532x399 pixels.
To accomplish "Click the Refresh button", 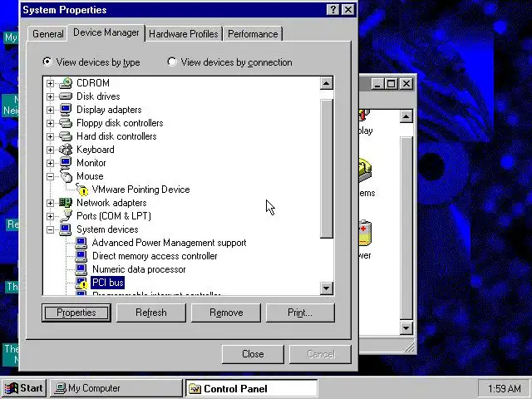I will click(x=151, y=313).
